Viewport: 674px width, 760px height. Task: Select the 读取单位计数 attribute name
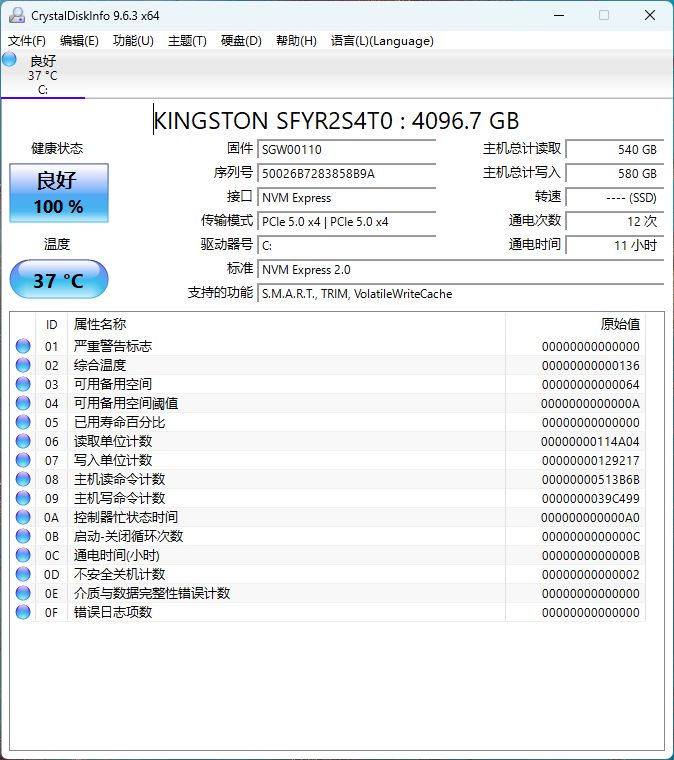click(113, 441)
